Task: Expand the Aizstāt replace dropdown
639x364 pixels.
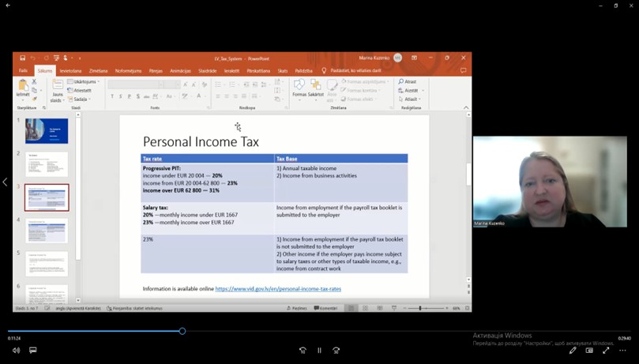Action: 412,91
